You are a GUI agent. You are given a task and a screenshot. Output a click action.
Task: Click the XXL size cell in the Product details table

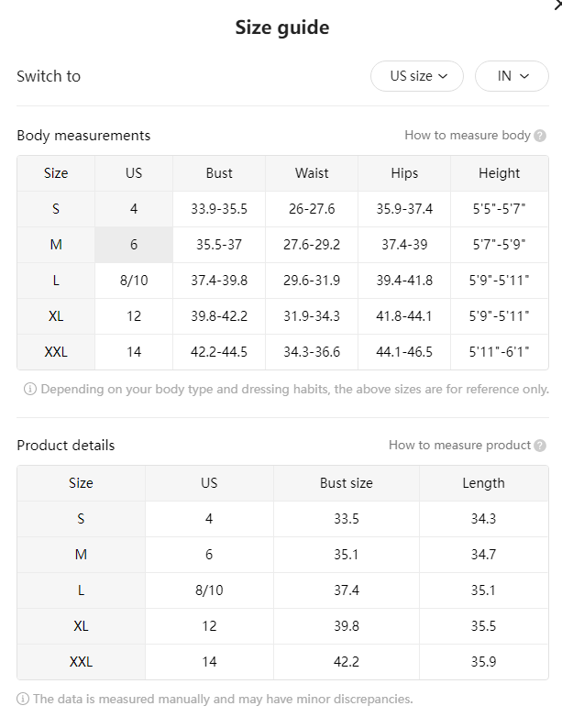(x=82, y=662)
